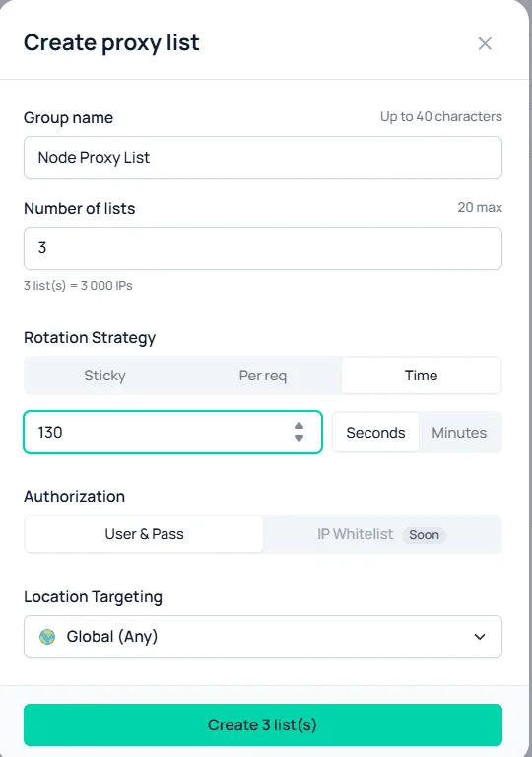Select Sticky rotation strategy
Viewport: 532px width, 757px height.
tap(104, 376)
